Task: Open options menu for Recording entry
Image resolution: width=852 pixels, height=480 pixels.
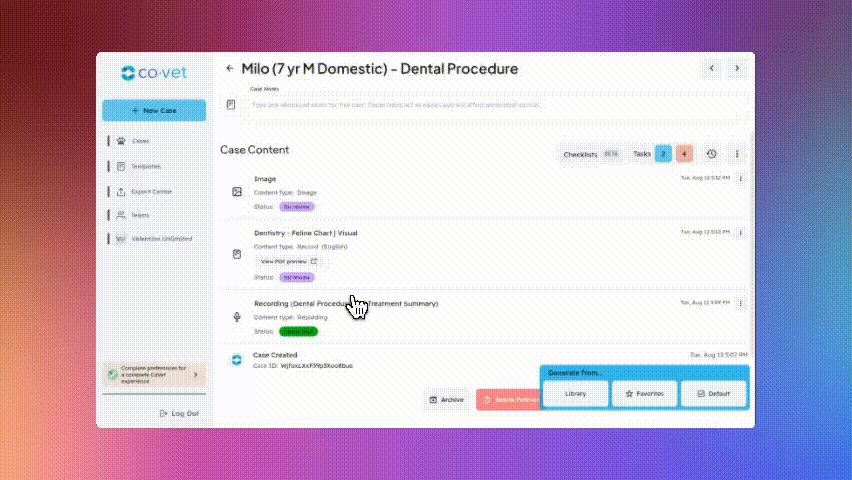Action: (741, 303)
